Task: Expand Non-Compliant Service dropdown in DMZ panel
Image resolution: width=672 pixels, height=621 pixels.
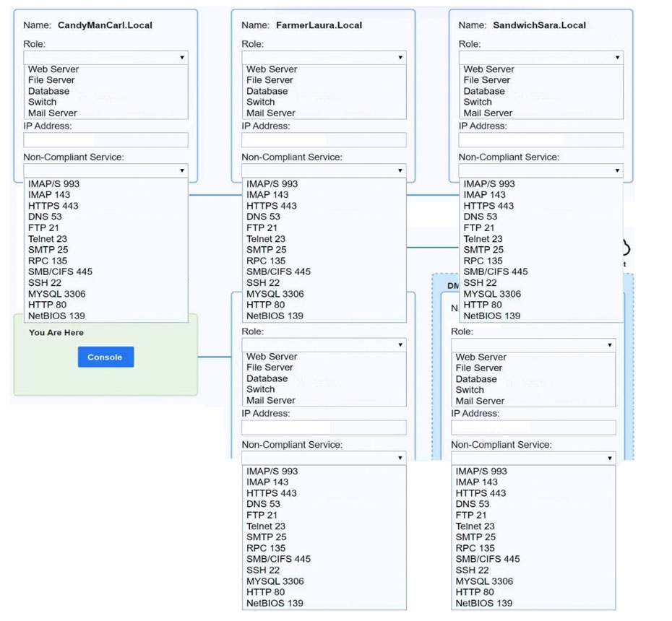Action: (533, 459)
